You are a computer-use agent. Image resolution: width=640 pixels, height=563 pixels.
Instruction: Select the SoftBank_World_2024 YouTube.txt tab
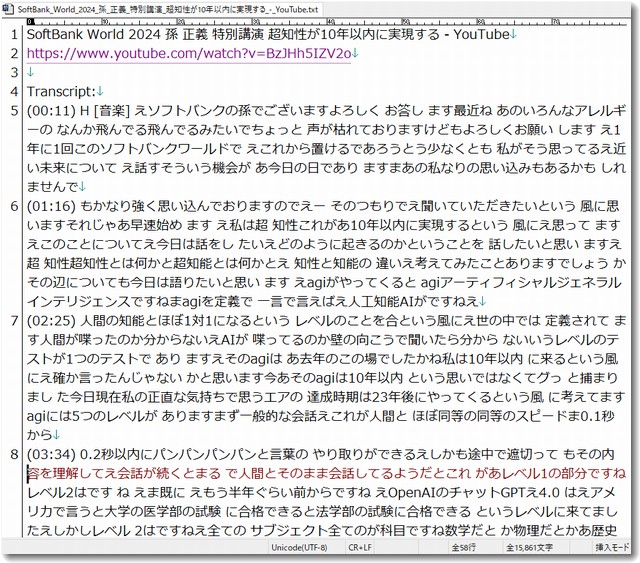162,9
